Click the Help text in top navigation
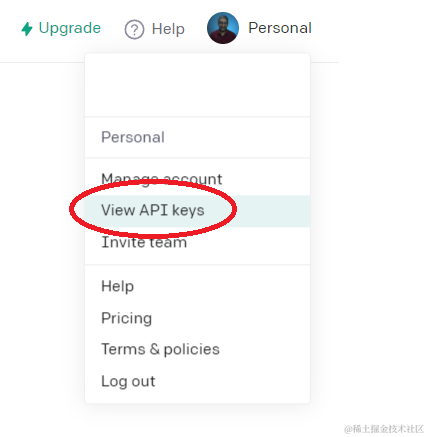This screenshot has height=437, width=427. pyautogui.click(x=168, y=29)
